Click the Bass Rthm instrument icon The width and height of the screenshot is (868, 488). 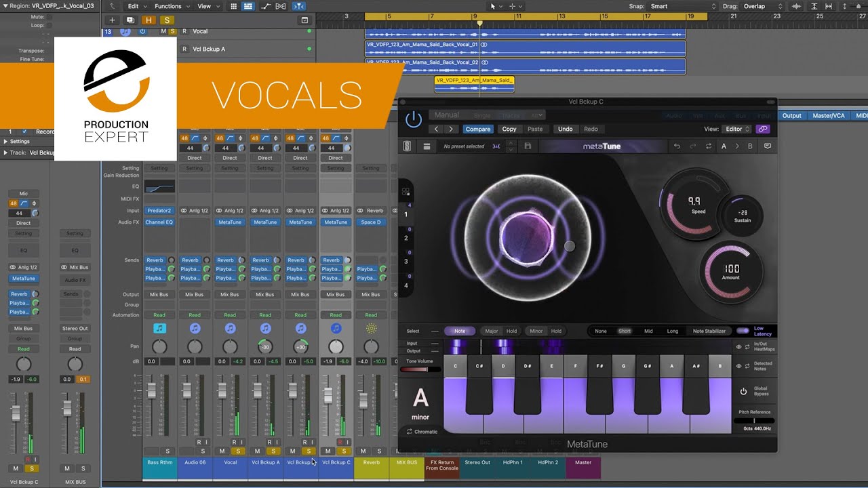point(159,328)
